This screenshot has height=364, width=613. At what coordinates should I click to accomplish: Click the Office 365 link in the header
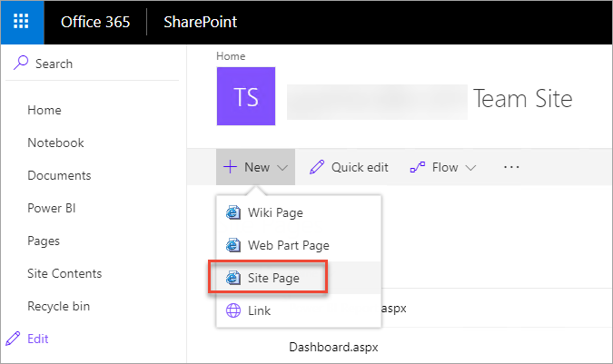point(95,22)
